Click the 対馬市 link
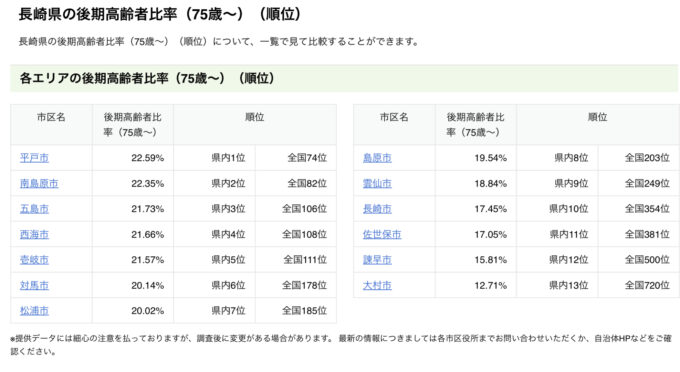Viewport: 680px width, 372px height. click(x=34, y=285)
